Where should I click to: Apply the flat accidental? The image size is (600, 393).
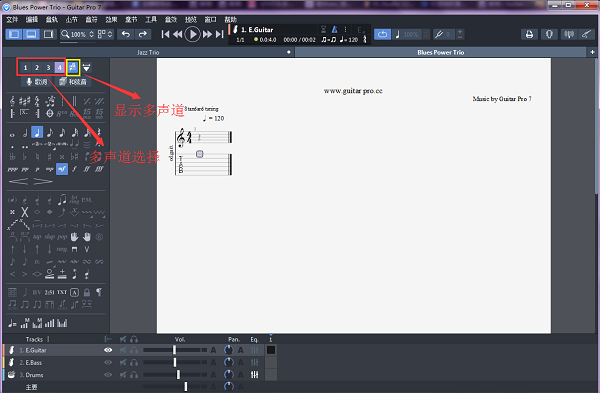[x=24, y=157]
